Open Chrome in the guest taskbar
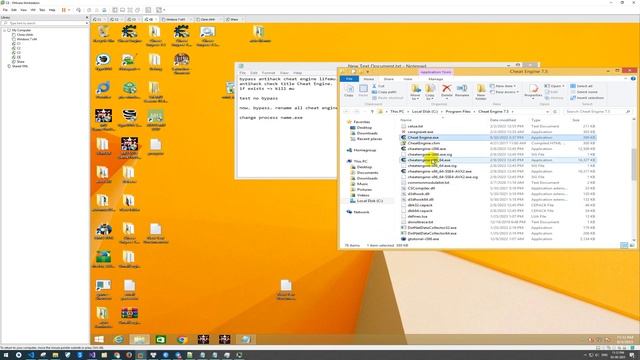The height and width of the screenshot is (360, 640). pos(182,339)
